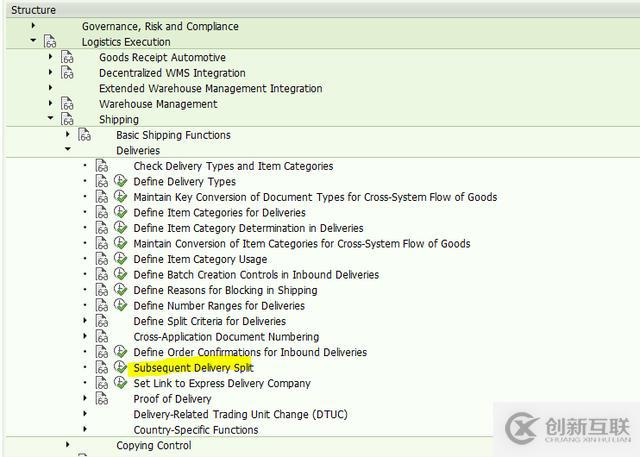Select Governance, Risk and Compliance text
The height and width of the screenshot is (457, 640).
click(x=160, y=27)
